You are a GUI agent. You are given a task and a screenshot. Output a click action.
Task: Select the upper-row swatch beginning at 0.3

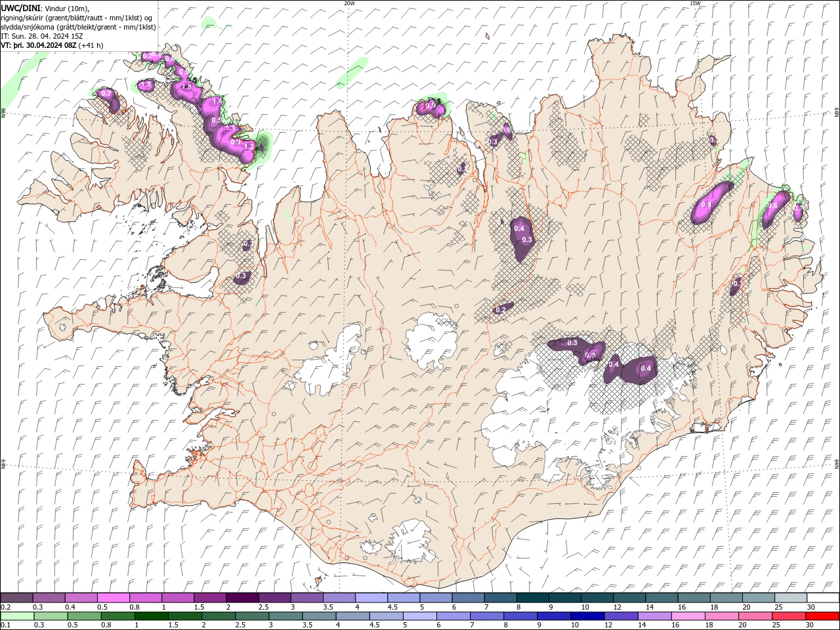(49, 597)
